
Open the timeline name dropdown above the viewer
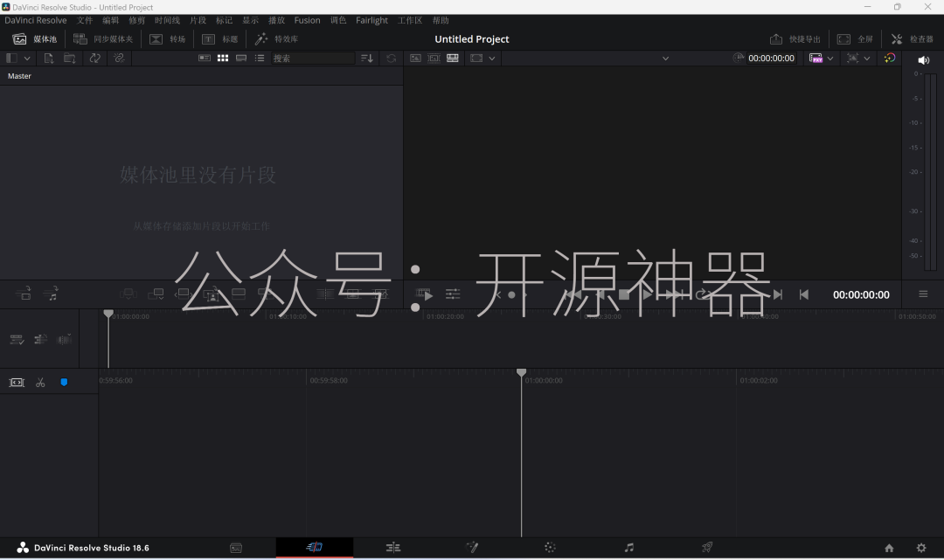tap(665, 59)
